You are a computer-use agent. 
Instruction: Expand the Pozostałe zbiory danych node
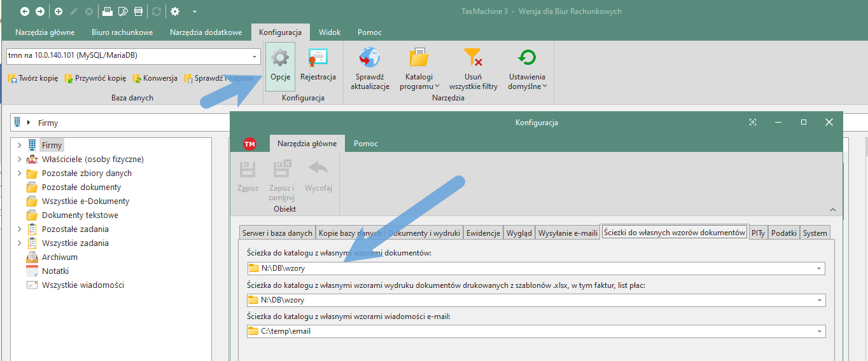point(19,174)
